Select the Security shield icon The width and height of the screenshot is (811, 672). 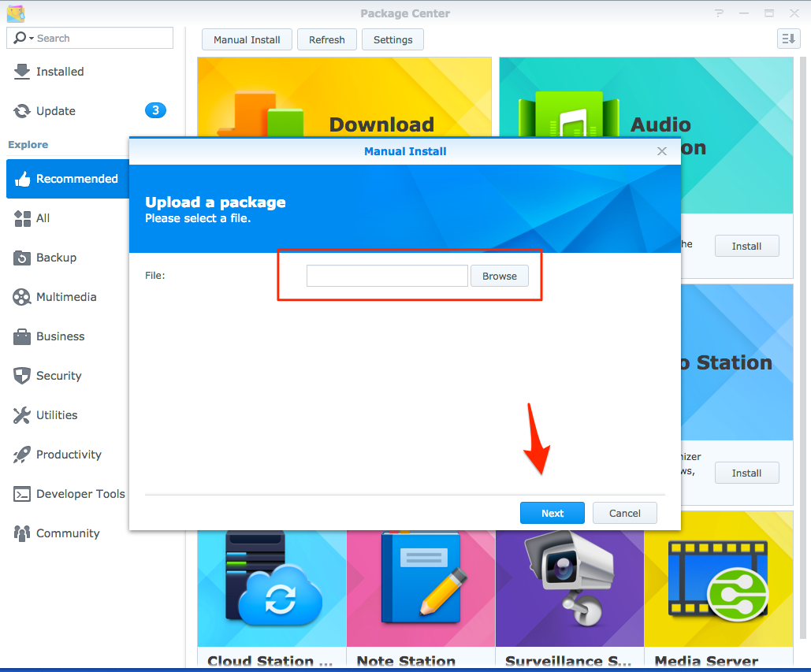click(24, 376)
